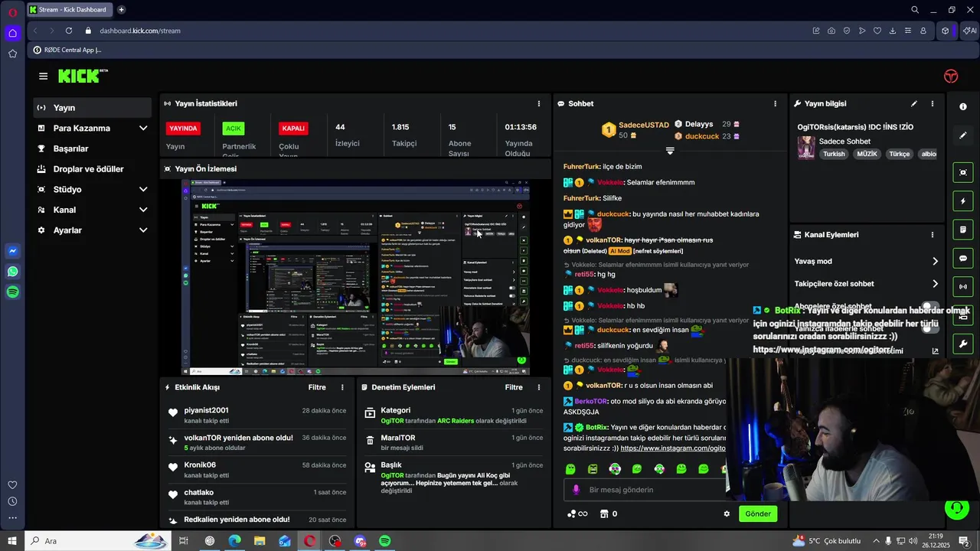The width and height of the screenshot is (980, 551).
Task: Click the wrench icon in right sidebar
Action: pyautogui.click(x=963, y=344)
